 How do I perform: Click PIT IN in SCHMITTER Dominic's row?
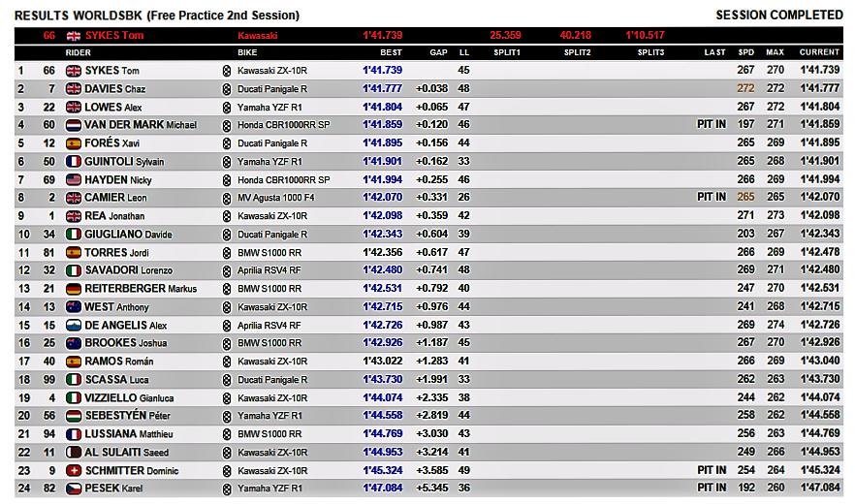[712, 470]
